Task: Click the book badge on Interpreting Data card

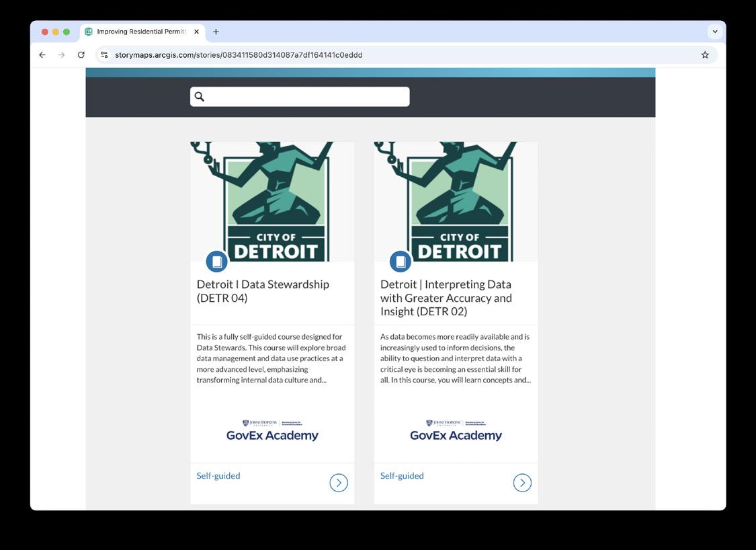Action: 401,262
